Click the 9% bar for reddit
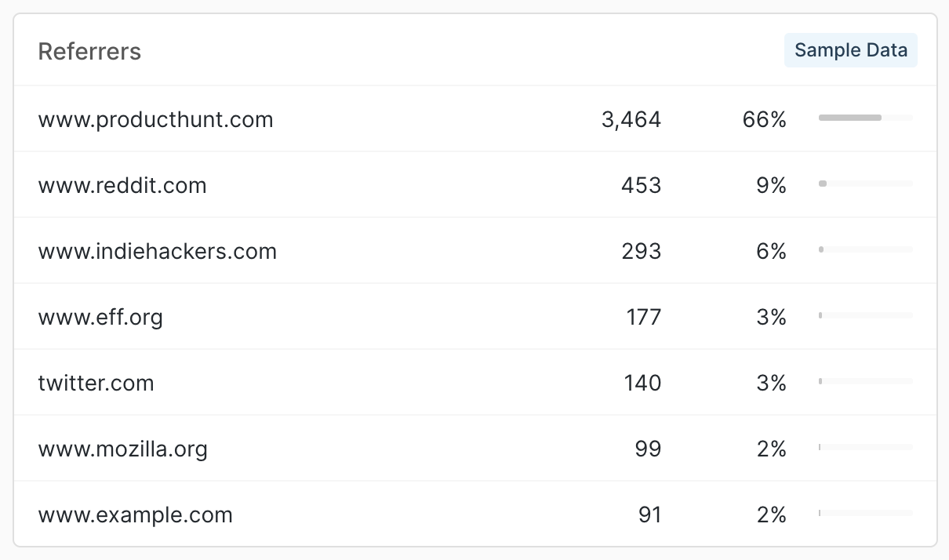 865,184
